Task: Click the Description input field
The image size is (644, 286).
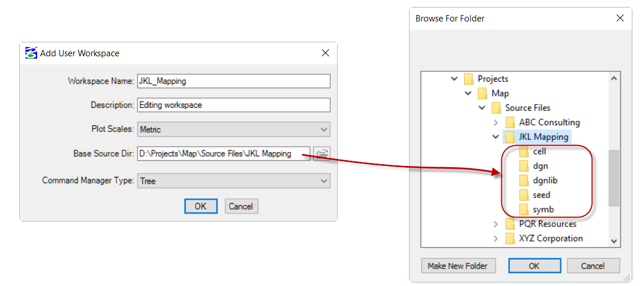Action: 234,105
